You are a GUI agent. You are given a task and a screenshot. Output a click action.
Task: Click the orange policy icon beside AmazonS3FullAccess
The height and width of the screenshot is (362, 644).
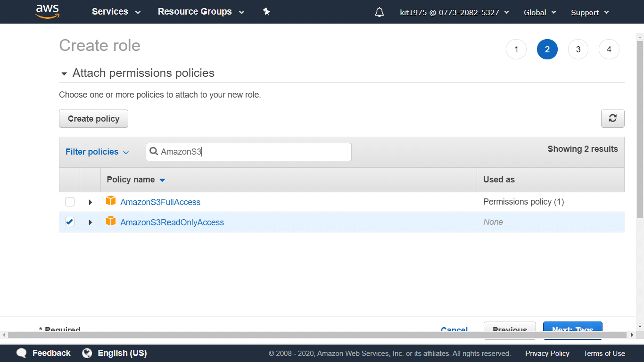click(111, 200)
